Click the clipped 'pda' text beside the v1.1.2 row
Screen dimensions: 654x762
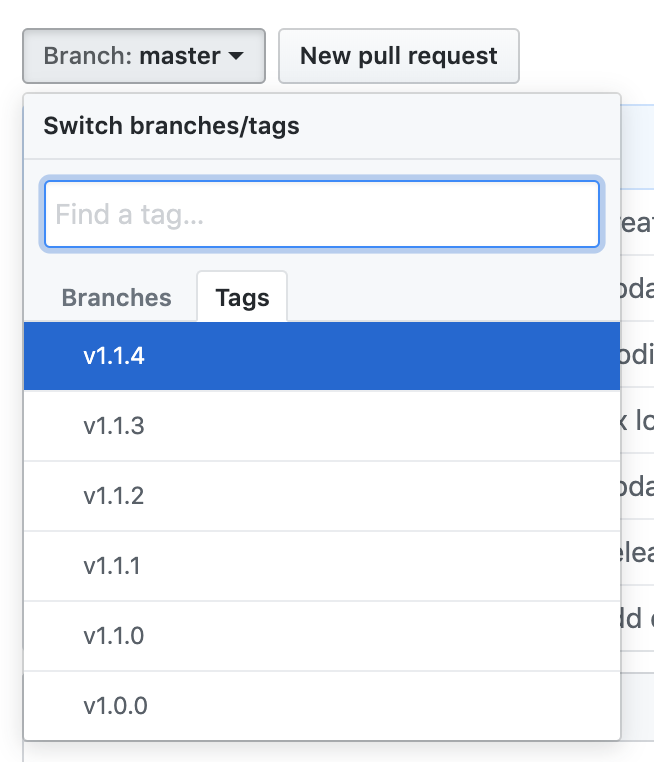click(637, 487)
